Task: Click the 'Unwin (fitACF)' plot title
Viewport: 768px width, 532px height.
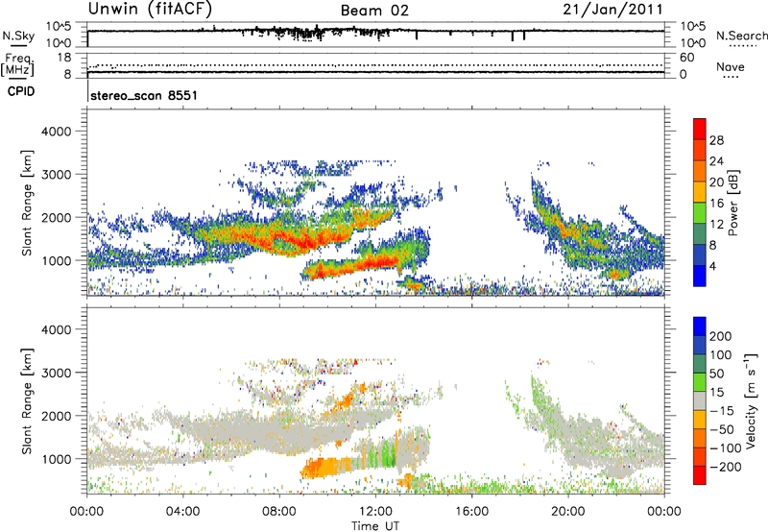Action: tap(150, 10)
